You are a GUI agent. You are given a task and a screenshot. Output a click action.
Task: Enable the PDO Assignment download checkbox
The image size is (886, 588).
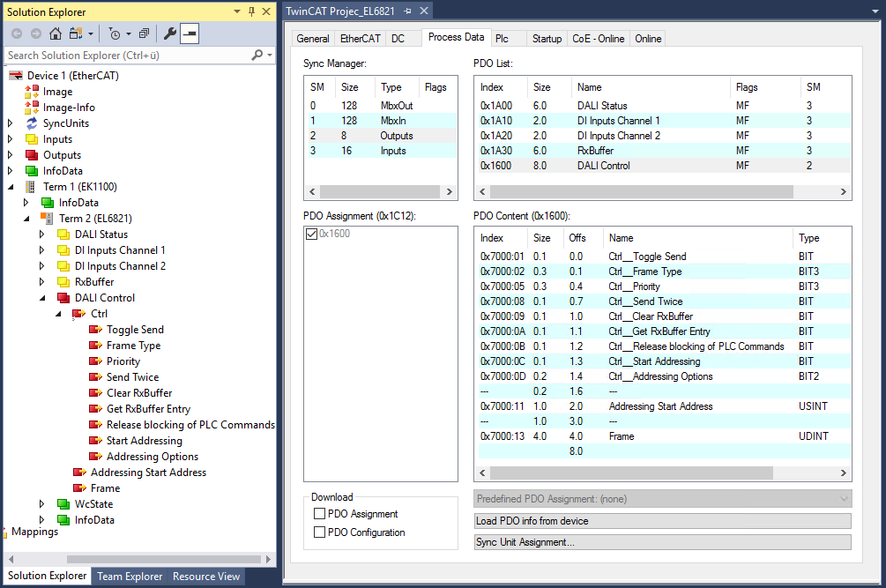(x=319, y=513)
